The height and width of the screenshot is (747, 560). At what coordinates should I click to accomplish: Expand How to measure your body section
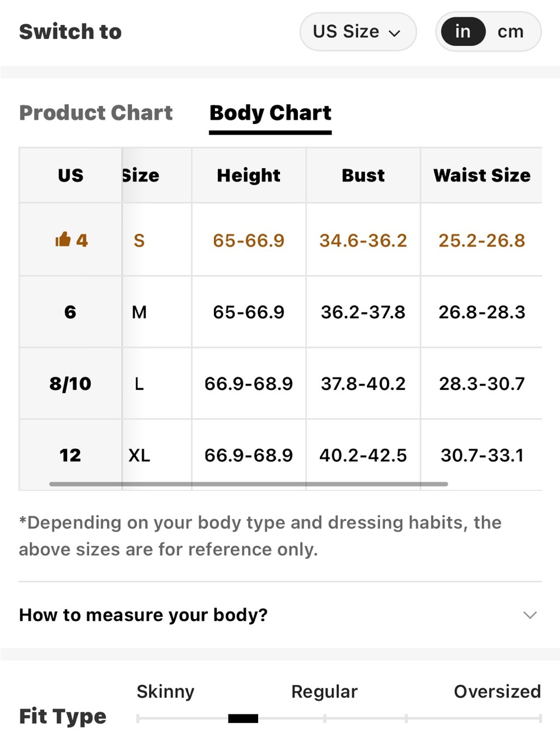280,615
